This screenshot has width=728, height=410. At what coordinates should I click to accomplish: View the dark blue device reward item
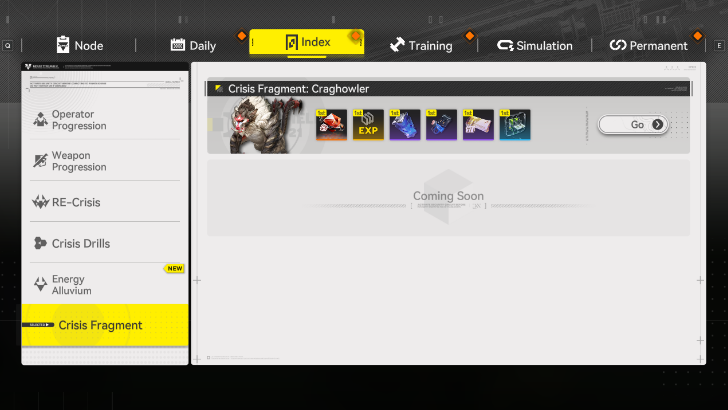(x=442, y=124)
